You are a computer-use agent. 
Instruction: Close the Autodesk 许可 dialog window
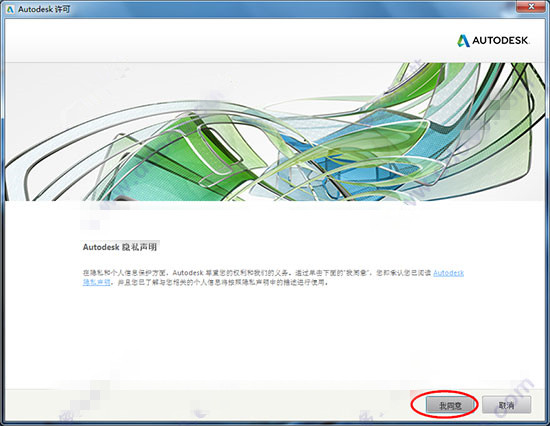pos(532,7)
